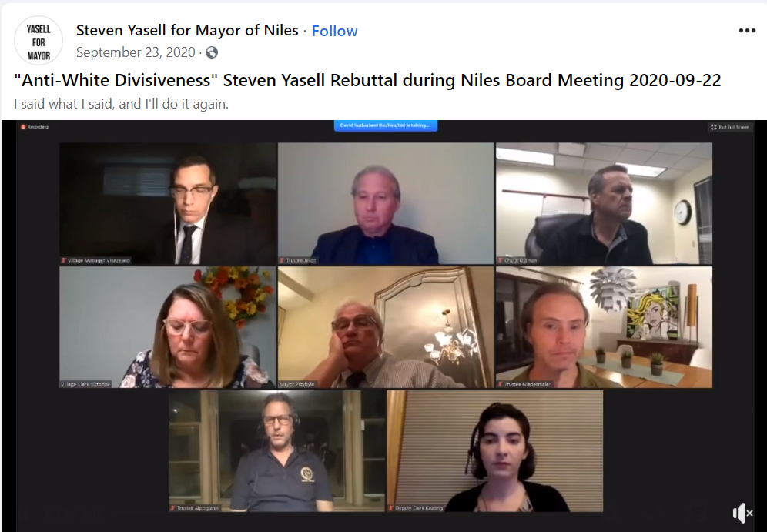Click the Exit Full Screen button in video

coord(730,127)
